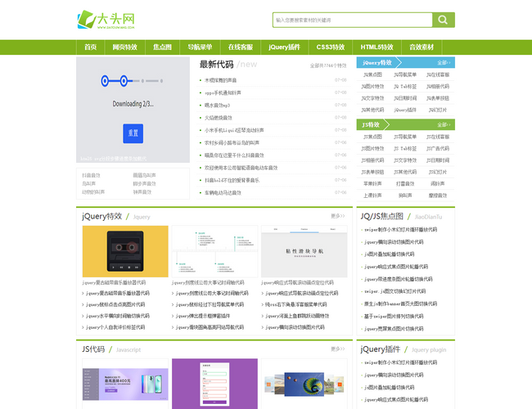Image resolution: width=532 pixels, height=409 pixels.
Task: Open the 首页 navigation tab
Action: pos(91,47)
